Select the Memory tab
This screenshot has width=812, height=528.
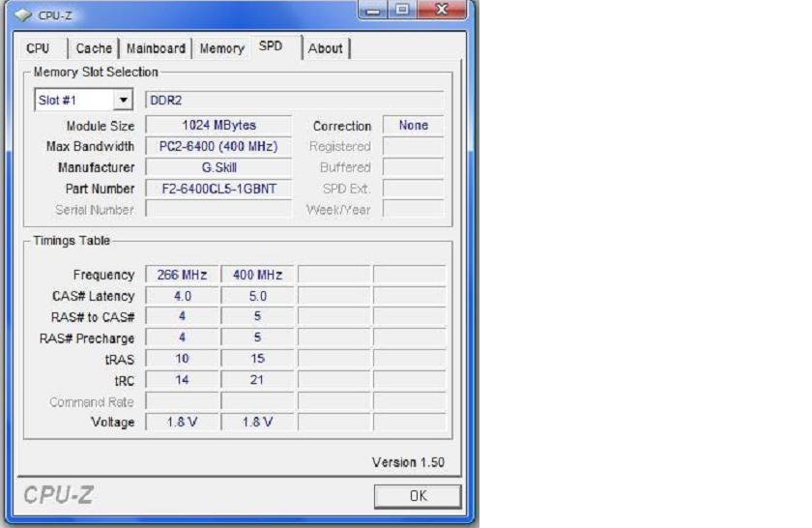221,48
